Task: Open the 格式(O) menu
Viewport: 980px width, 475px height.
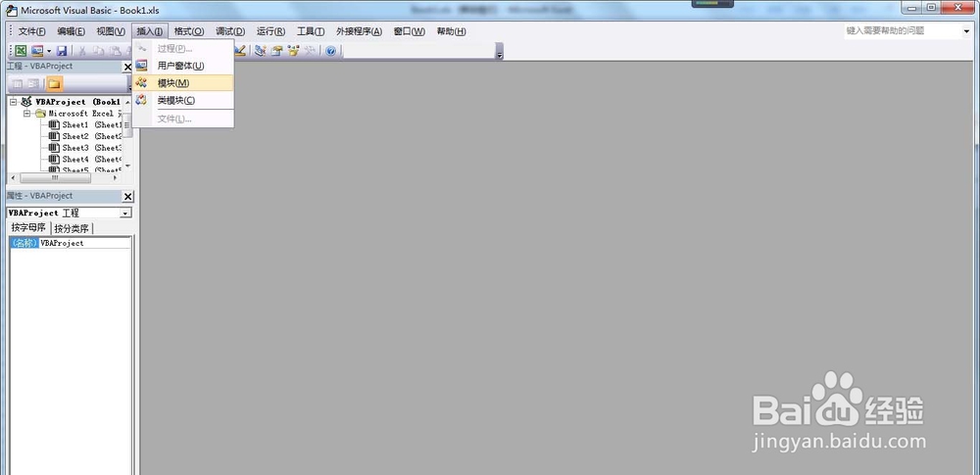Action: click(x=189, y=32)
